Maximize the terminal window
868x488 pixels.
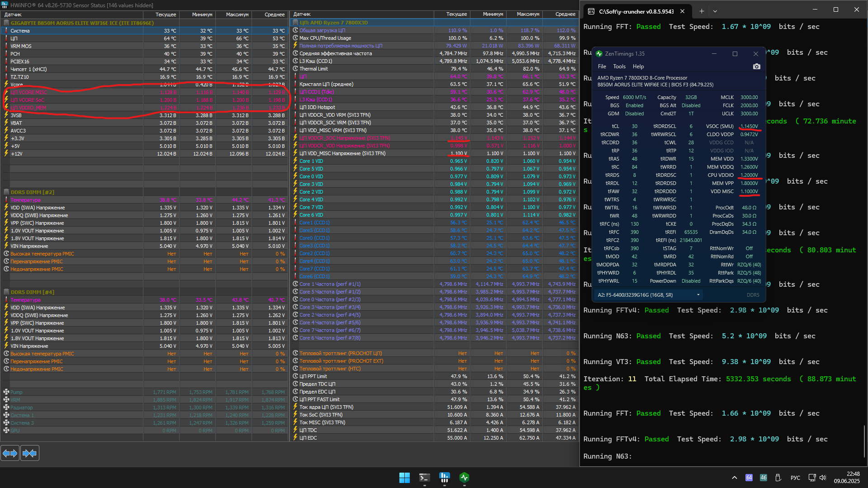coord(836,9)
